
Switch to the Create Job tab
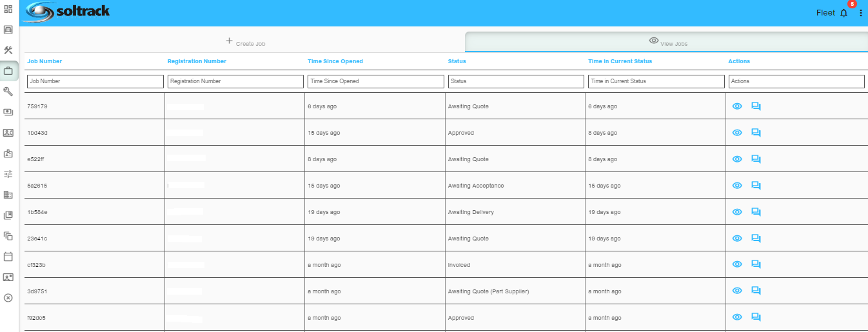click(245, 42)
